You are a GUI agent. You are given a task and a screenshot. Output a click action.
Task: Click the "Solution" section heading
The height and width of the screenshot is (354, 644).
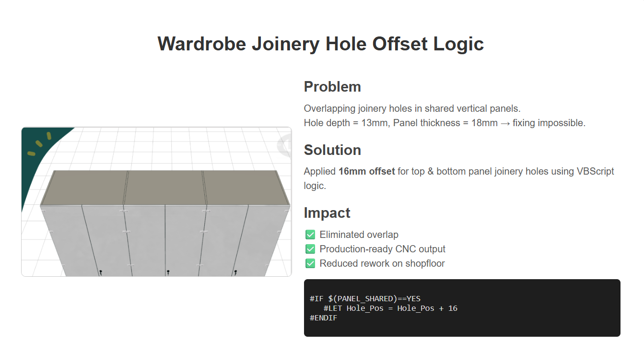(x=332, y=150)
